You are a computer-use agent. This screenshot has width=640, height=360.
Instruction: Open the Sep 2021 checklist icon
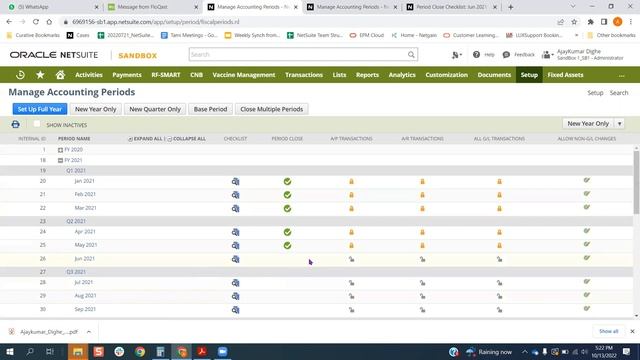(236, 310)
